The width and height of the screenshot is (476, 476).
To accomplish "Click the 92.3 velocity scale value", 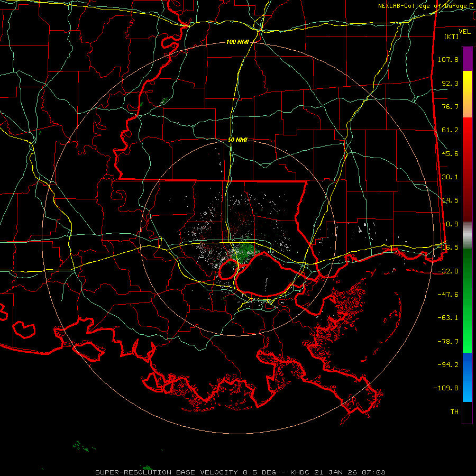I will (x=450, y=83).
